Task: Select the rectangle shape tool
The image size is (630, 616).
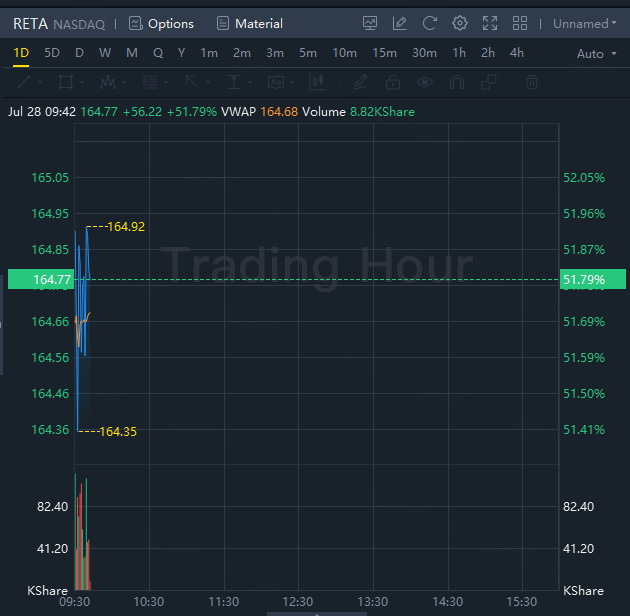Action: [x=65, y=83]
